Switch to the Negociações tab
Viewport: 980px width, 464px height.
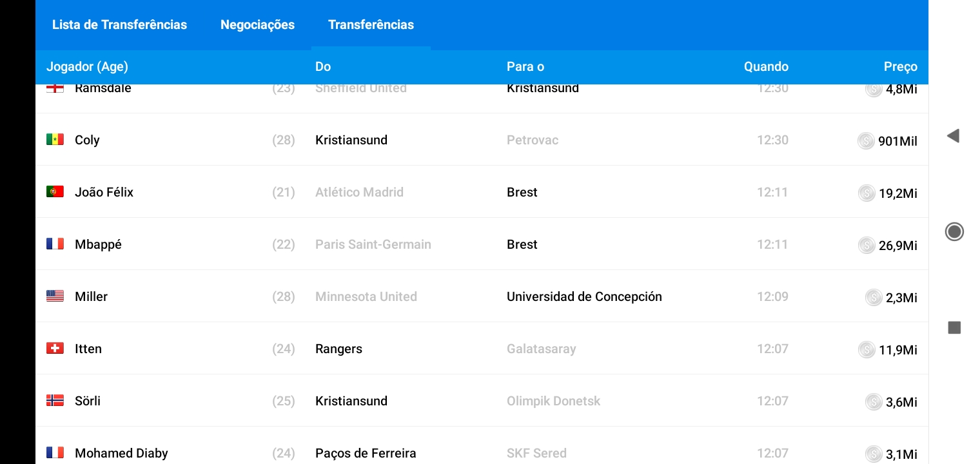tap(257, 25)
